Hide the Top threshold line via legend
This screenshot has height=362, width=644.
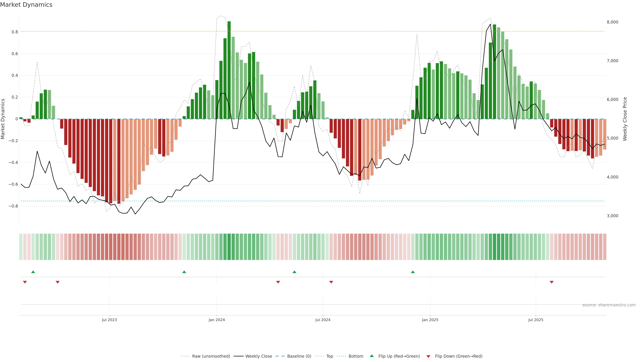pos(329,356)
